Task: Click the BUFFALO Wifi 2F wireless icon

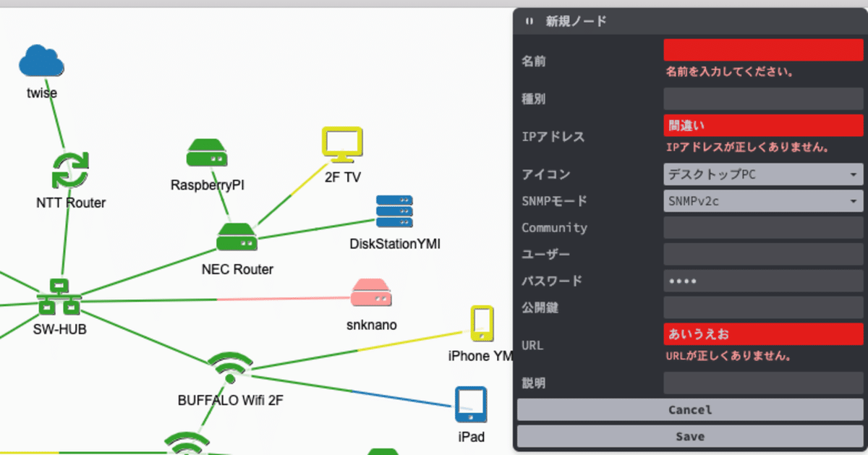Action: [230, 367]
